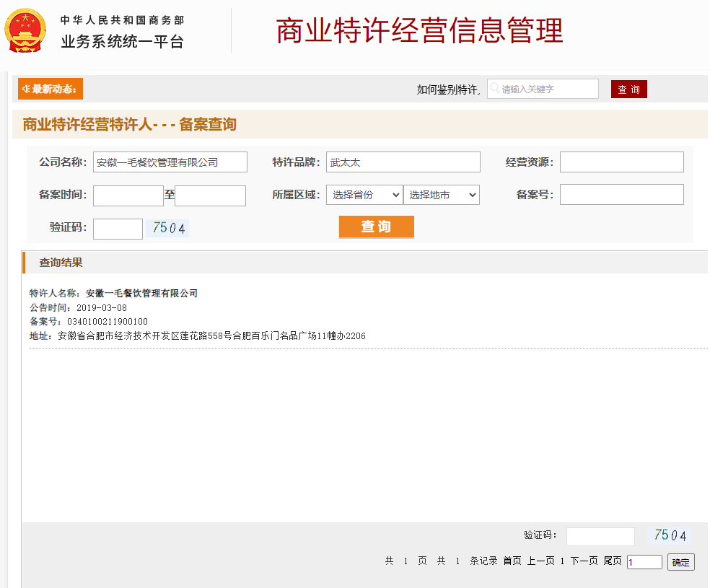Screen dimensions: 710x588
Task: Click the 确定 page jump button
Action: click(x=680, y=562)
